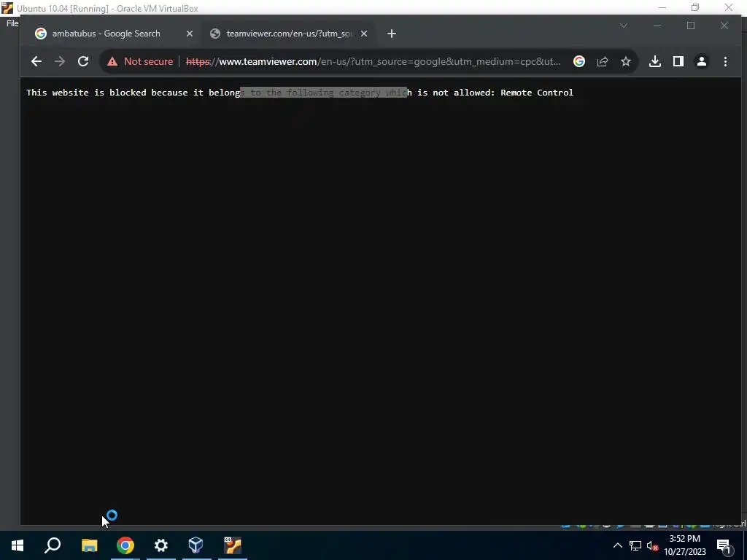The image size is (747, 560).
Task: Open a new tab with the plus button
Action: pyautogui.click(x=392, y=34)
